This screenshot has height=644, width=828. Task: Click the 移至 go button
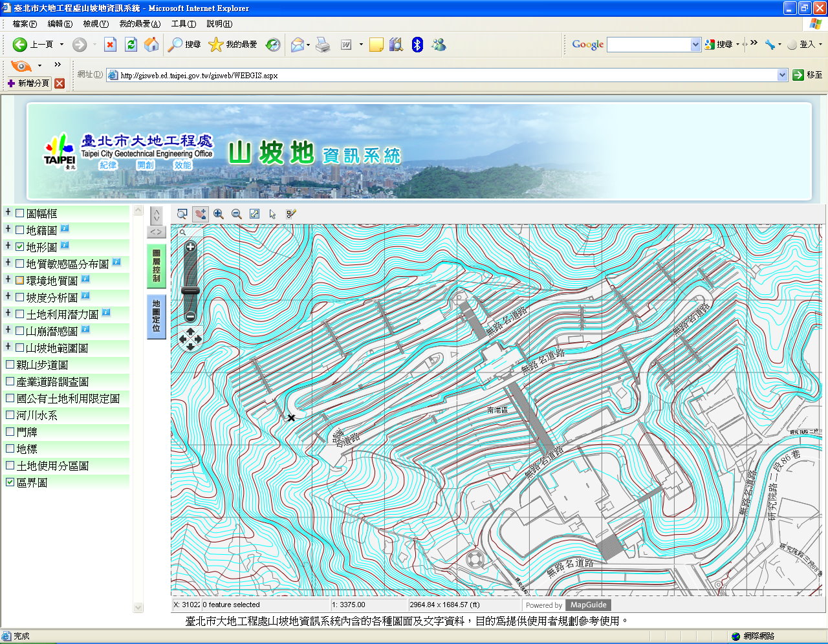807,75
